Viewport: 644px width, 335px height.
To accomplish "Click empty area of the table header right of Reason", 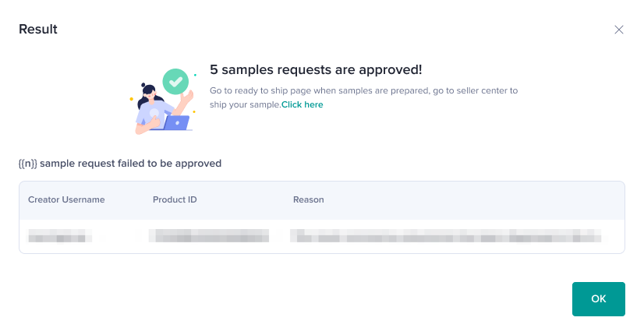I will 483,199.
